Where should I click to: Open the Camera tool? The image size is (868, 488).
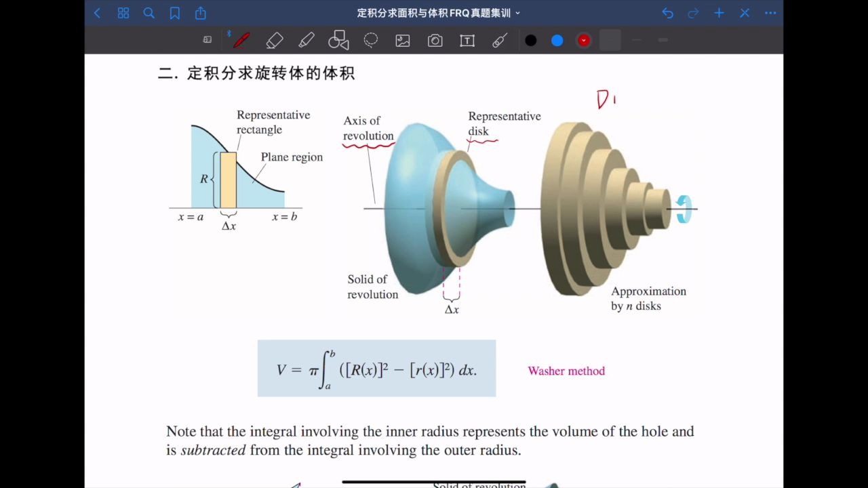pyautogui.click(x=435, y=41)
